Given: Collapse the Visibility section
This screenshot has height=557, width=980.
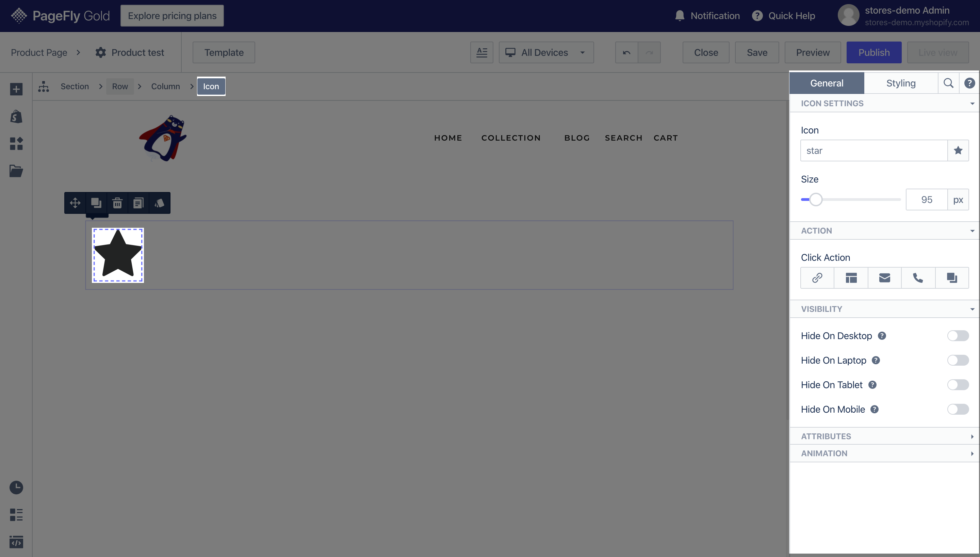Looking at the screenshot, I should (x=884, y=309).
